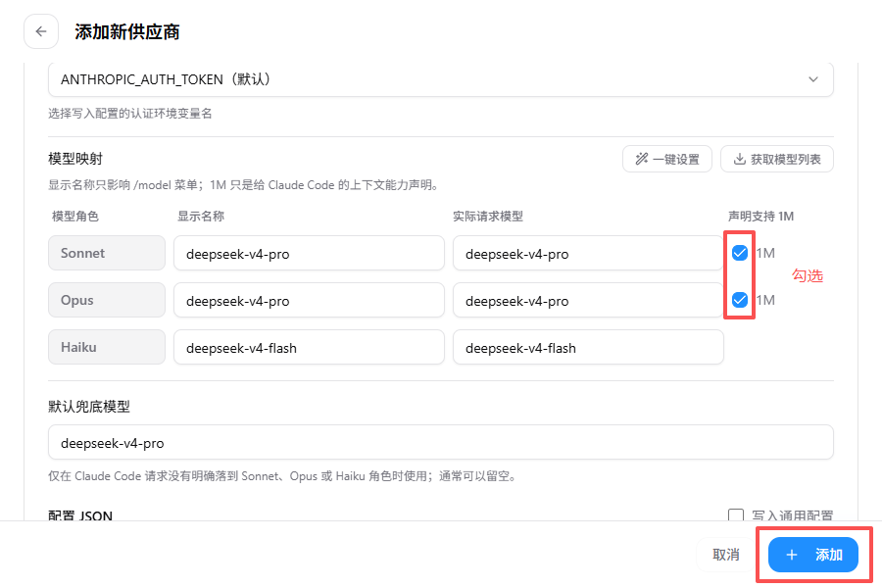This screenshot has height=588, width=882.
Task: Click the 选择写入配置的认证环境变量名 hint text
Action: click(130, 113)
